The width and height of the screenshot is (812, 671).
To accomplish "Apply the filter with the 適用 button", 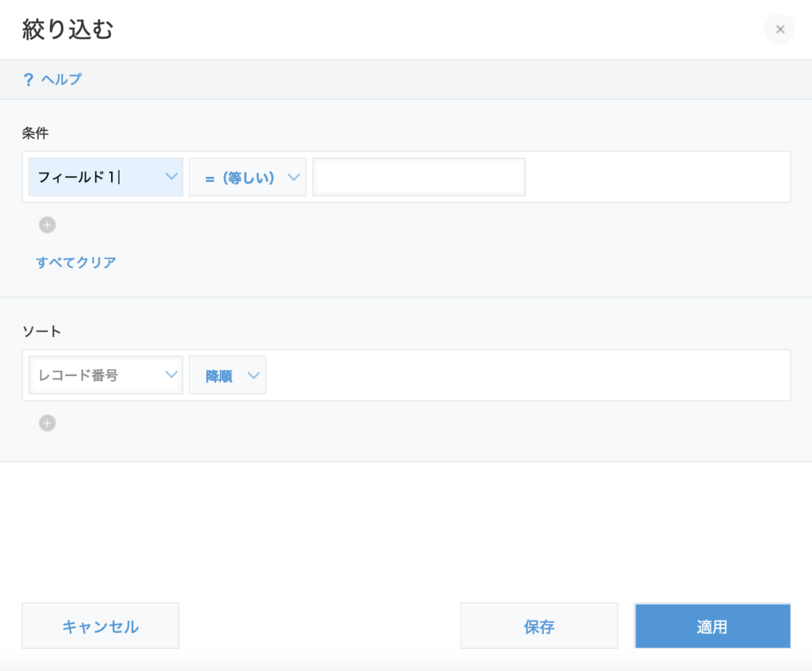I will tap(712, 627).
